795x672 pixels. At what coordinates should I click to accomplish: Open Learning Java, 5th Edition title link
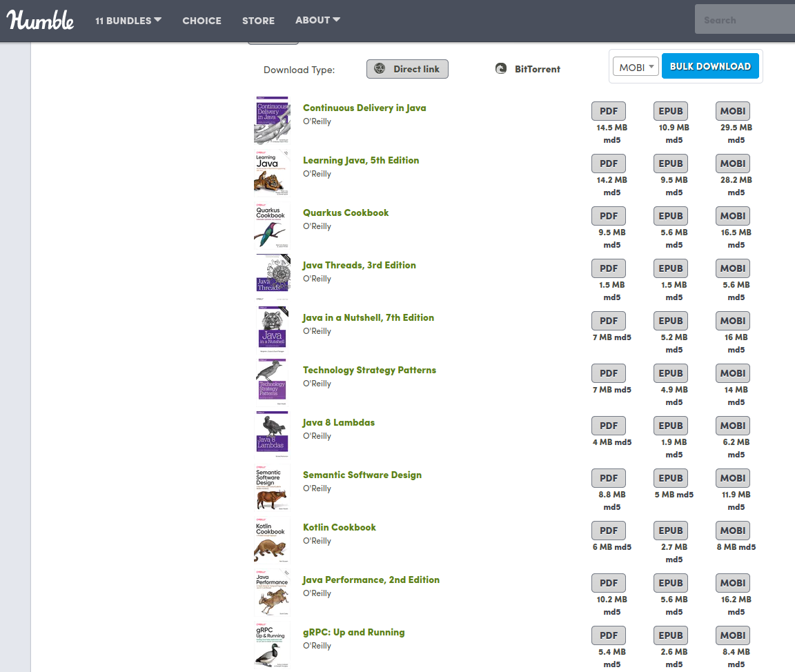point(361,160)
